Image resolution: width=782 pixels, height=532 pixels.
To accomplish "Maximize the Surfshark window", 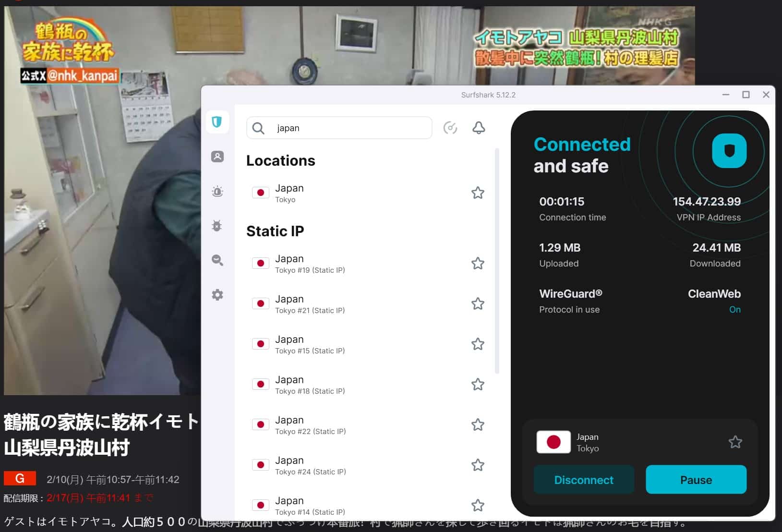I will 746,95.
